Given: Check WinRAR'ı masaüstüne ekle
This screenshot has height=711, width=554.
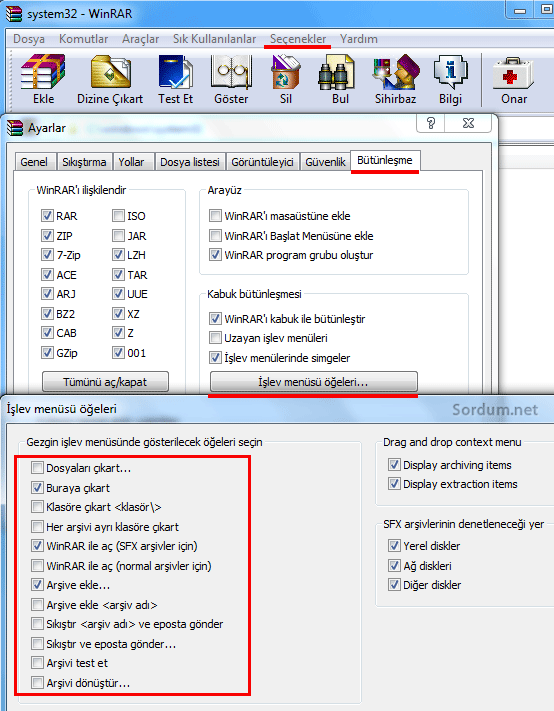Looking at the screenshot, I should (215, 215).
